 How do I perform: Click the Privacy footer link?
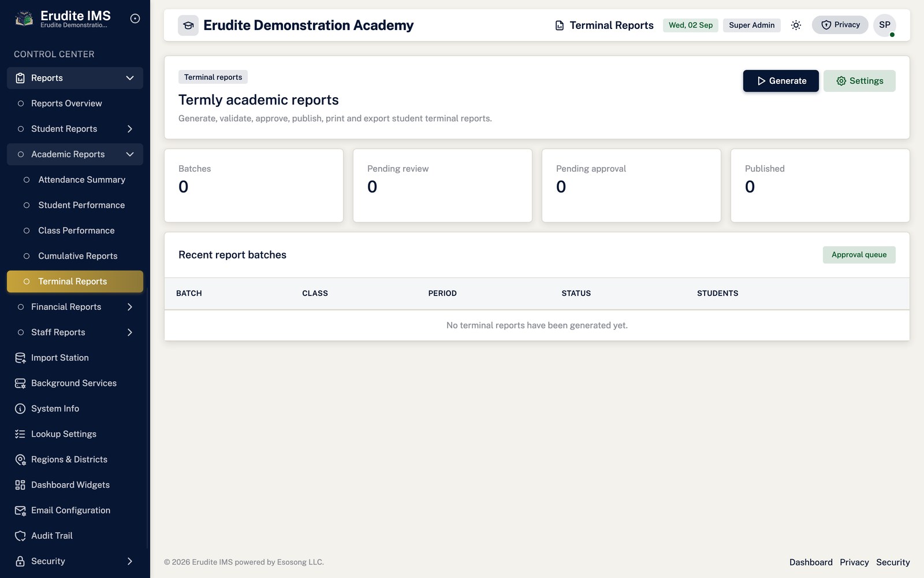[x=854, y=562]
